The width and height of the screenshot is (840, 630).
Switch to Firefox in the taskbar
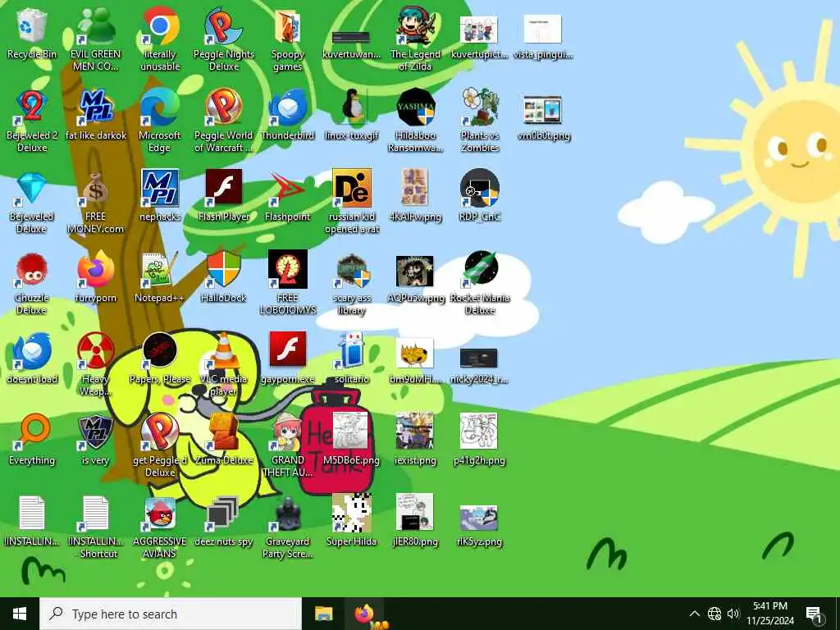coord(364,614)
